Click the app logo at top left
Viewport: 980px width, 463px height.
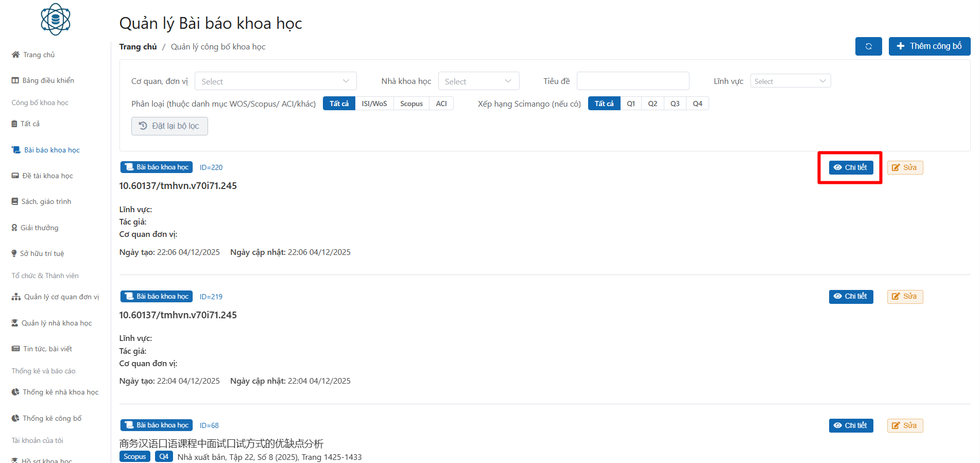point(56,20)
